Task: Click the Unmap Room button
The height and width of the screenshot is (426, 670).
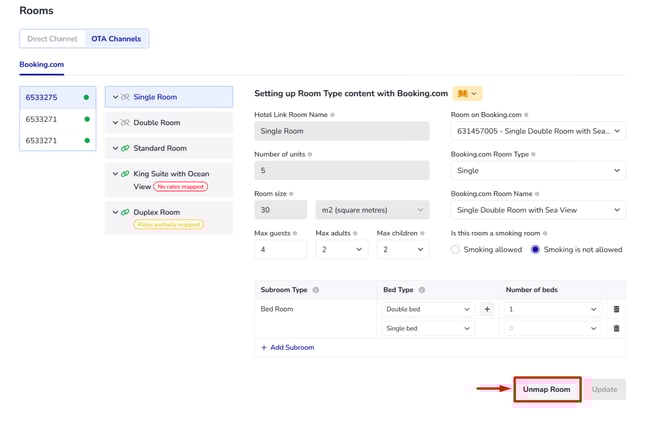Action: [546, 389]
